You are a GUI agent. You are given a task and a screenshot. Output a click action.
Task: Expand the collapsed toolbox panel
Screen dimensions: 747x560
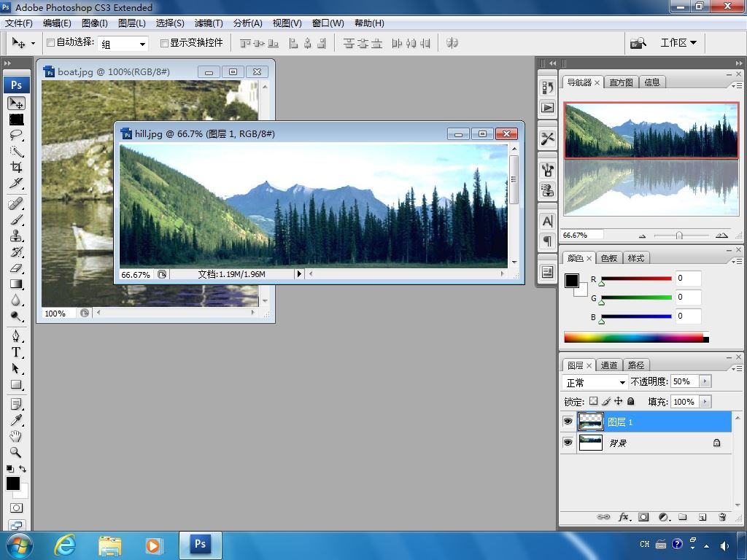click(7, 63)
